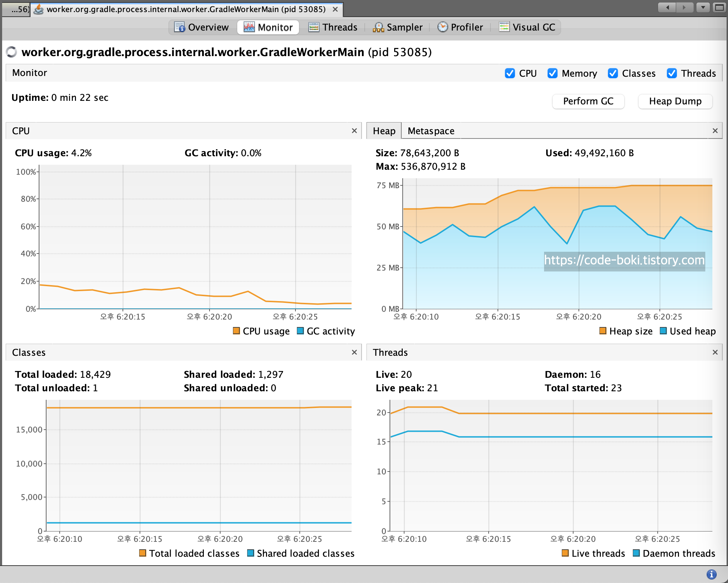Close the CPU graph panel
Screen dimensions: 728x583
354,131
